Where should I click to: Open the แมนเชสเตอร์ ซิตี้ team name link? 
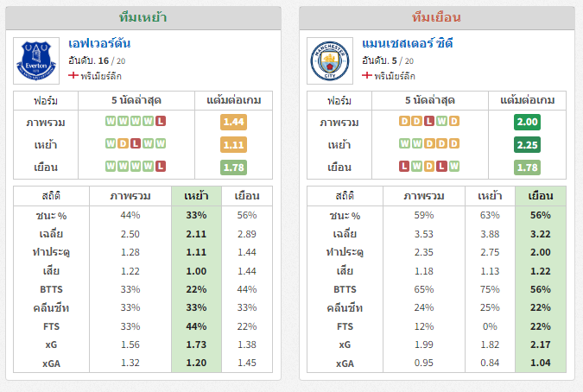[x=407, y=43]
